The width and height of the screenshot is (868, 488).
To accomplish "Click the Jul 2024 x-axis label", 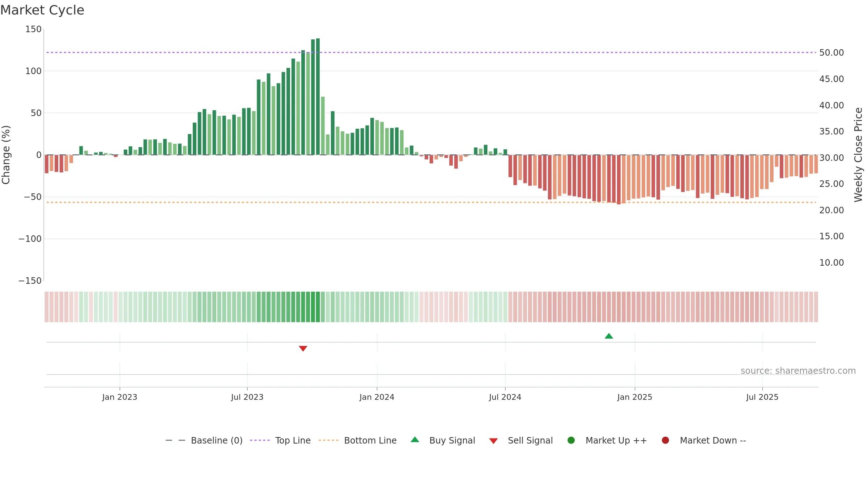I will pyautogui.click(x=505, y=397).
